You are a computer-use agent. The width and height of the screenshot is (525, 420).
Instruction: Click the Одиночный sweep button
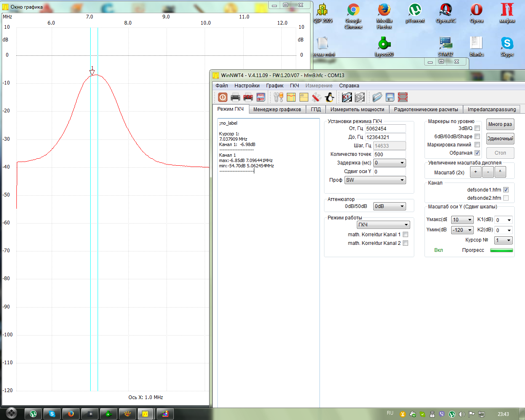pyautogui.click(x=500, y=139)
